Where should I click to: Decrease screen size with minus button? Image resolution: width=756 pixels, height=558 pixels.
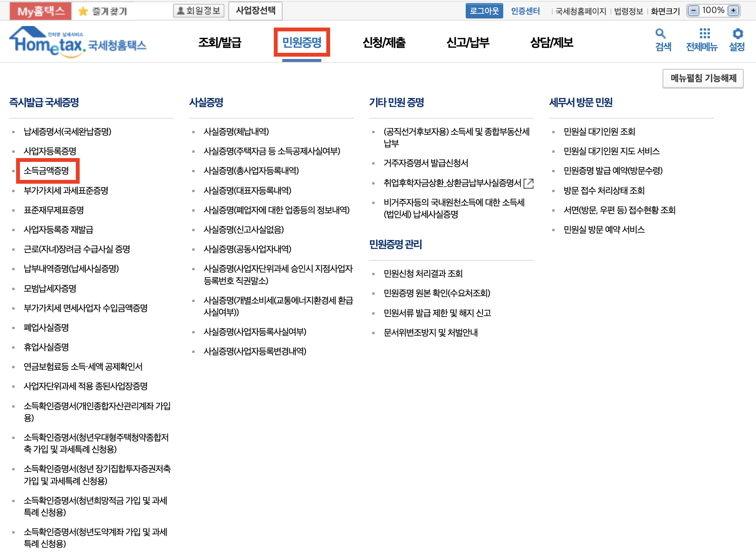coord(693,11)
